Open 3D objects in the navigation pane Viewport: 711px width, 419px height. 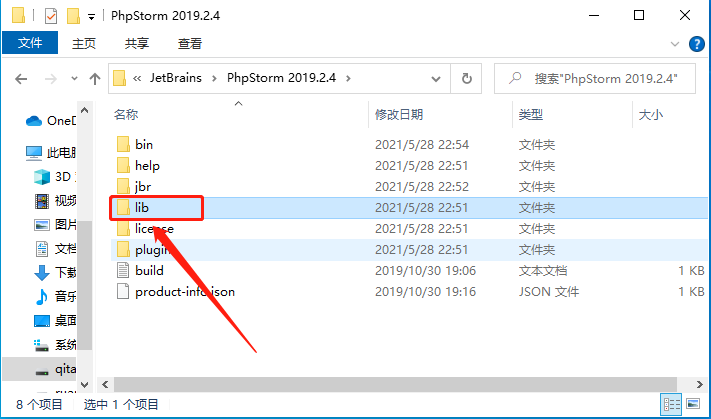[55, 176]
